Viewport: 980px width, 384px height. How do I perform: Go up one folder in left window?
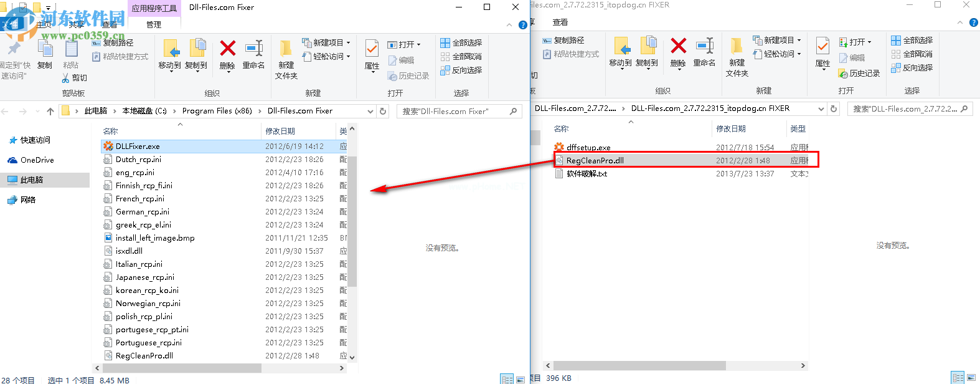coord(50,111)
